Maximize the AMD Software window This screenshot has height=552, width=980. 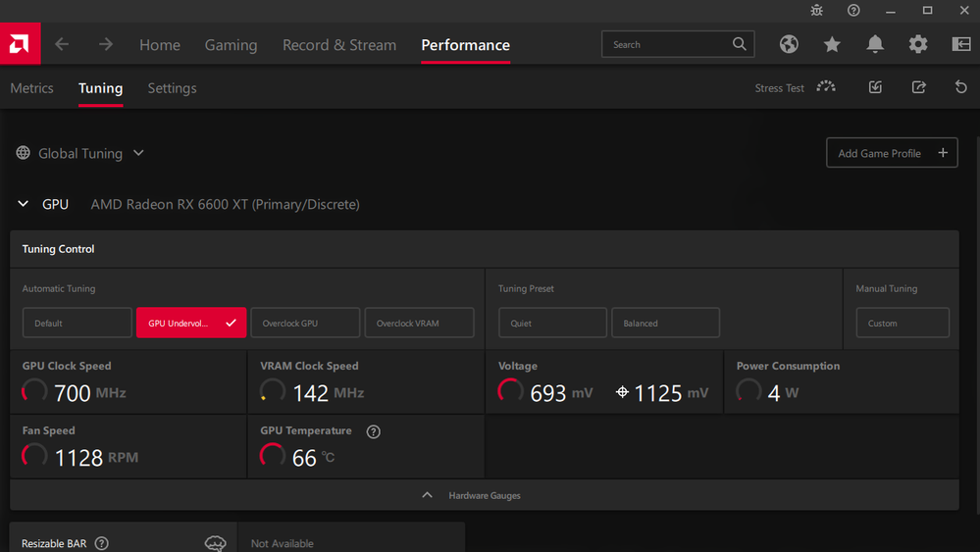coord(927,10)
